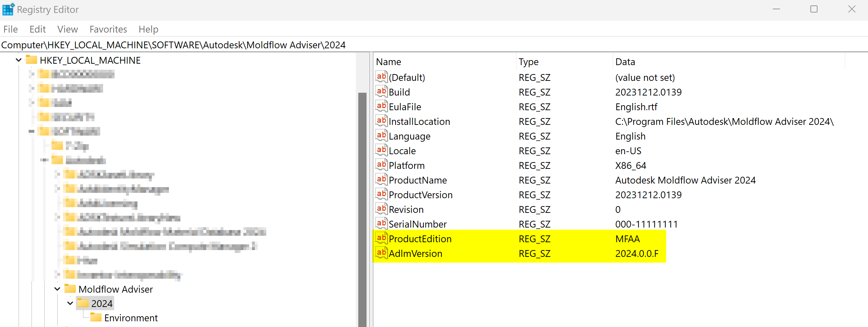Screen dimensions: 868x327
Task: Click the HKEY_LOCAL_MACHINE label
Action: (x=90, y=60)
